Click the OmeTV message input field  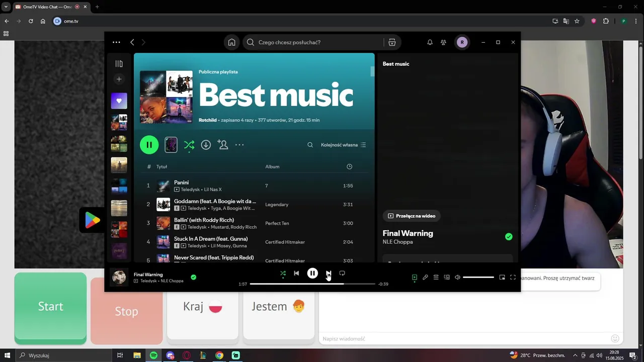463,338
